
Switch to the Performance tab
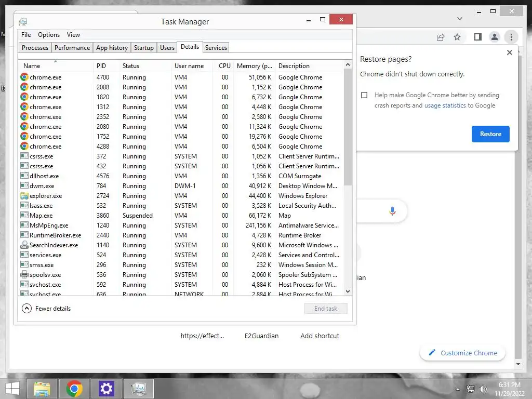click(x=72, y=47)
